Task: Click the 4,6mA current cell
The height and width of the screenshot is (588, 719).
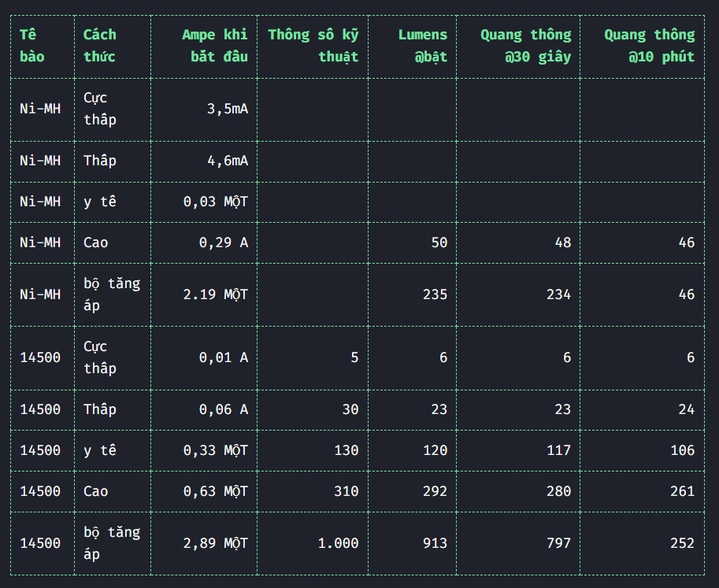Action: 227,161
